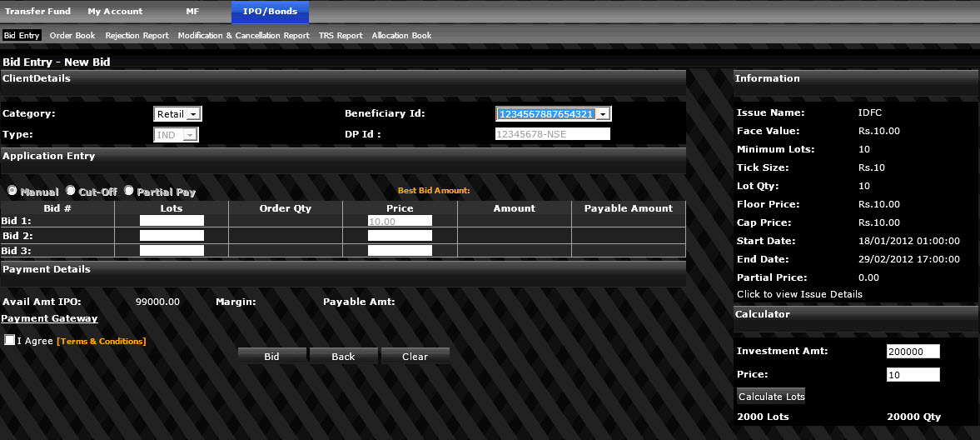Open the Order Book sub-tab

click(x=72, y=36)
